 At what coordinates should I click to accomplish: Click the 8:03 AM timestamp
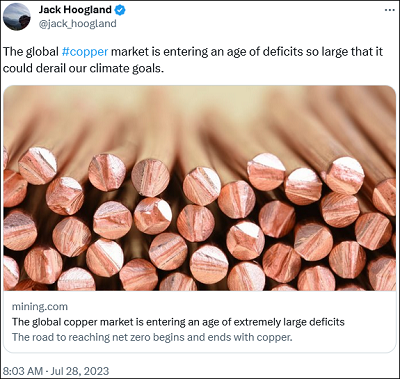point(23,371)
